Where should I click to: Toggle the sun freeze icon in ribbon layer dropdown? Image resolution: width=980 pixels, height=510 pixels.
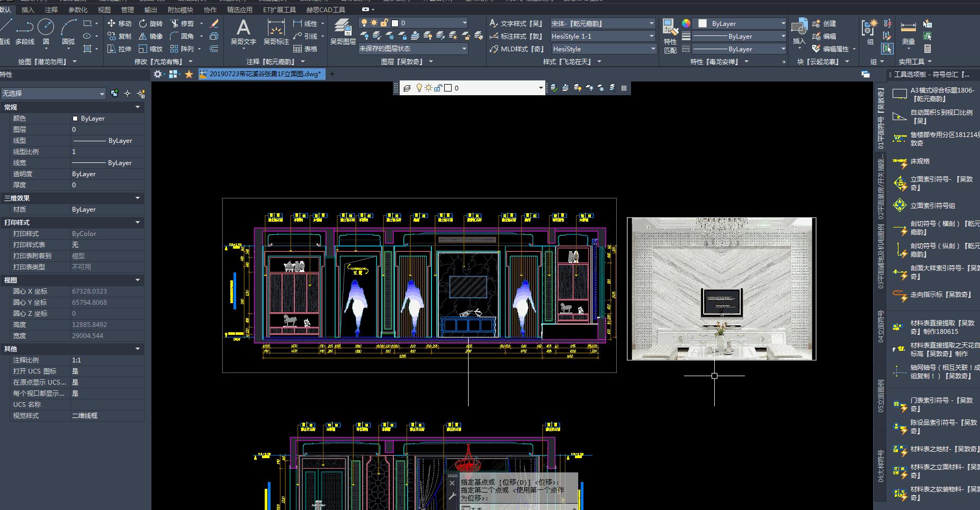(374, 23)
